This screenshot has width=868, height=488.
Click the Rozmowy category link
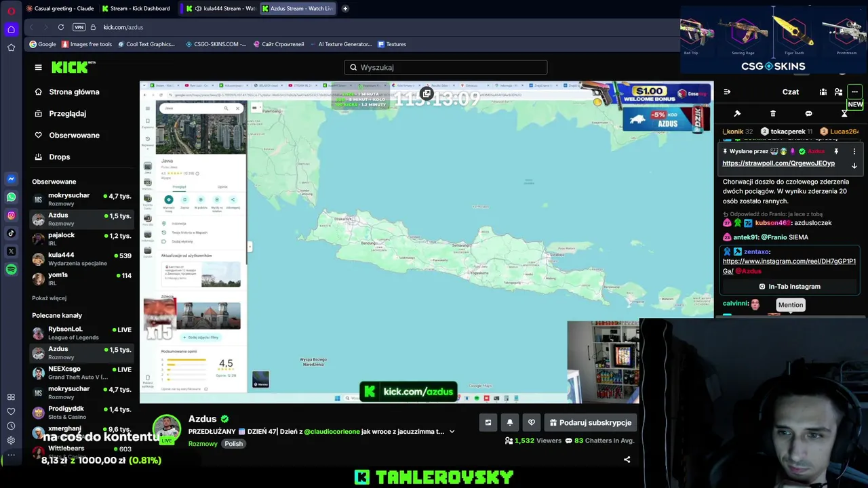tap(203, 444)
